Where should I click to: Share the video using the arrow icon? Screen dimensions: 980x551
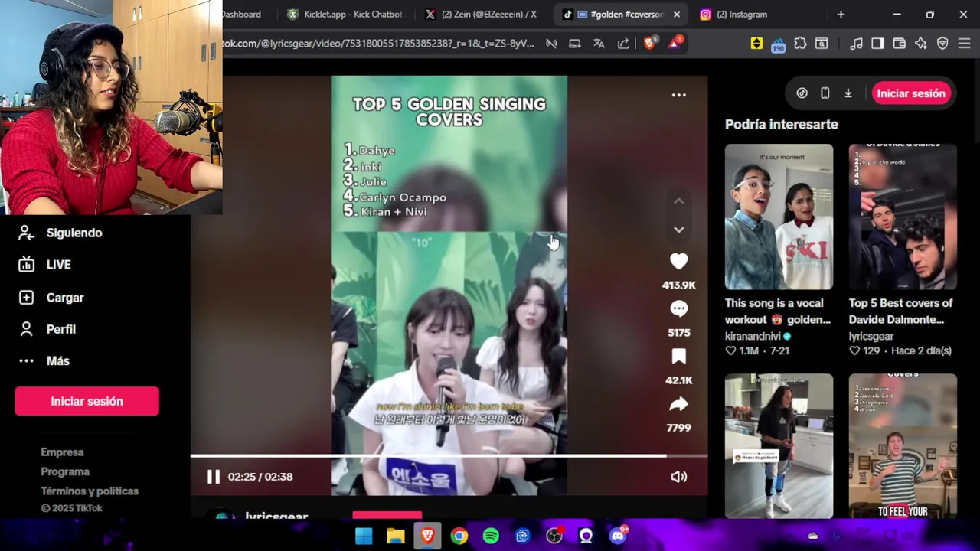678,404
